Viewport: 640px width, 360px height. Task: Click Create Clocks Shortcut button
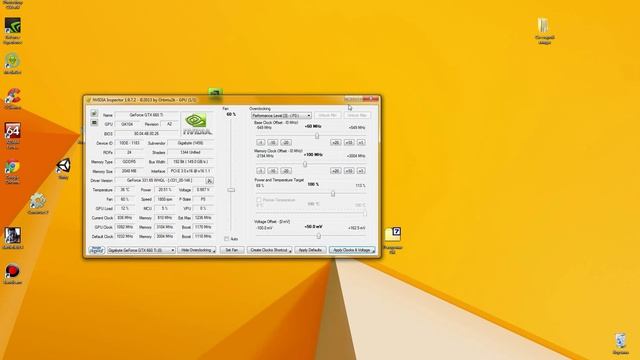point(269,250)
